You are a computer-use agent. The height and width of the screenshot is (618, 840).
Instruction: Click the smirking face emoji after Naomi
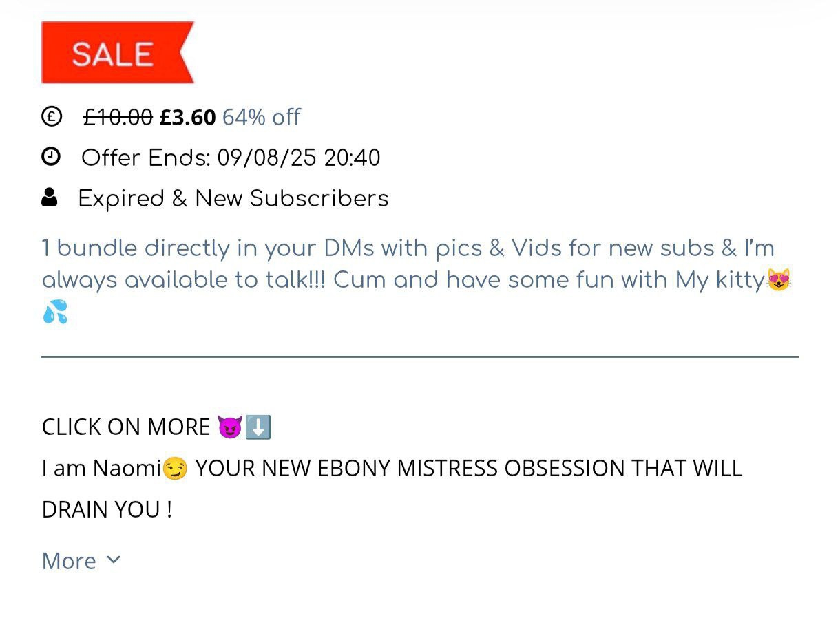tap(175, 469)
